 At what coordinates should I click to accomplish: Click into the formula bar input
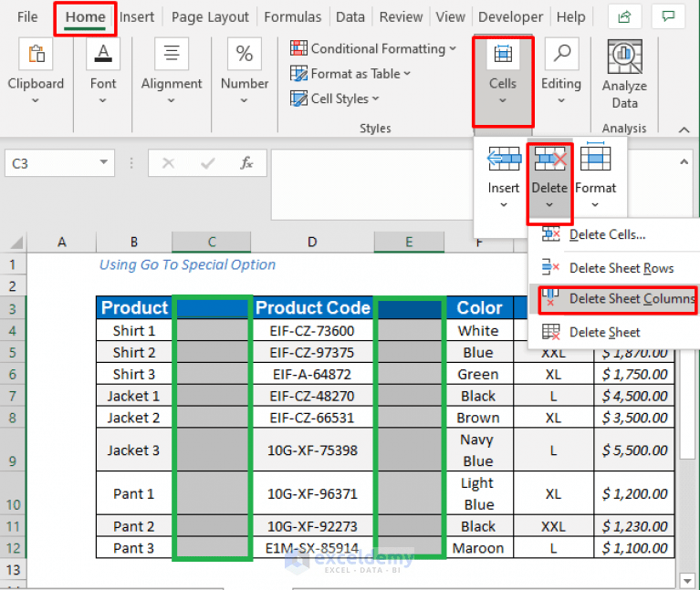(x=371, y=184)
